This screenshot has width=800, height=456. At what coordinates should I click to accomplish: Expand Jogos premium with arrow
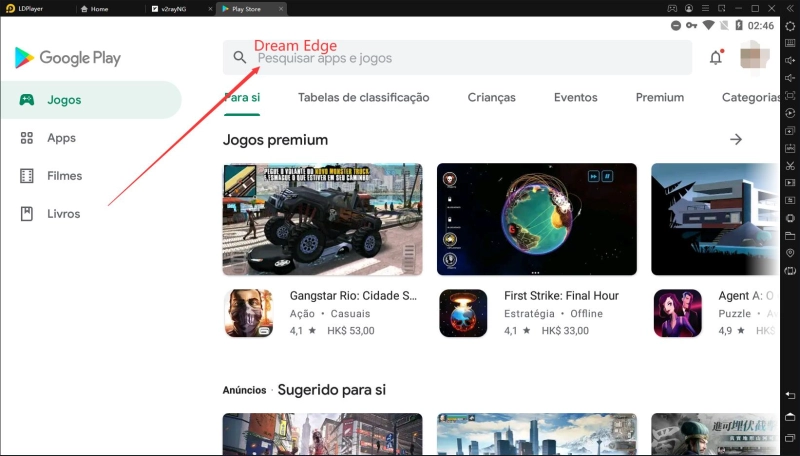coord(736,140)
